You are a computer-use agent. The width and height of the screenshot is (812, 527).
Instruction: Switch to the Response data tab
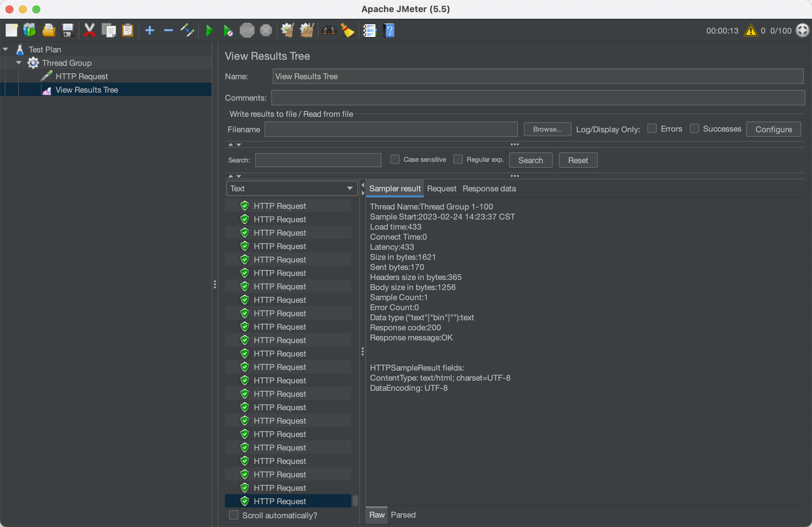489,189
